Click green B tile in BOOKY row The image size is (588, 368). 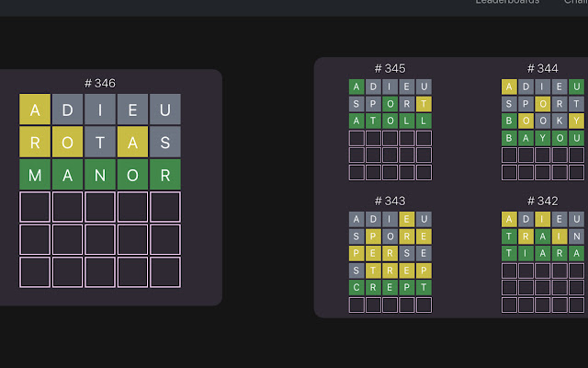(509, 121)
